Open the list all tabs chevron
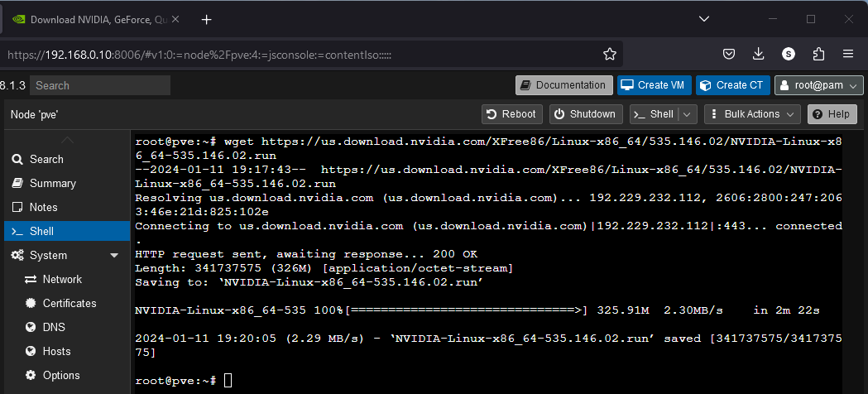Image resolution: width=868 pixels, height=394 pixels. pos(704,19)
